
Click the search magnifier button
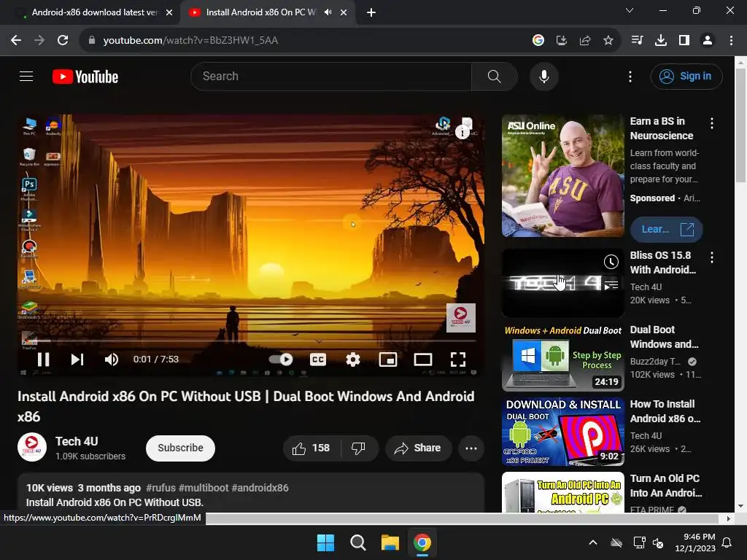[x=494, y=76]
